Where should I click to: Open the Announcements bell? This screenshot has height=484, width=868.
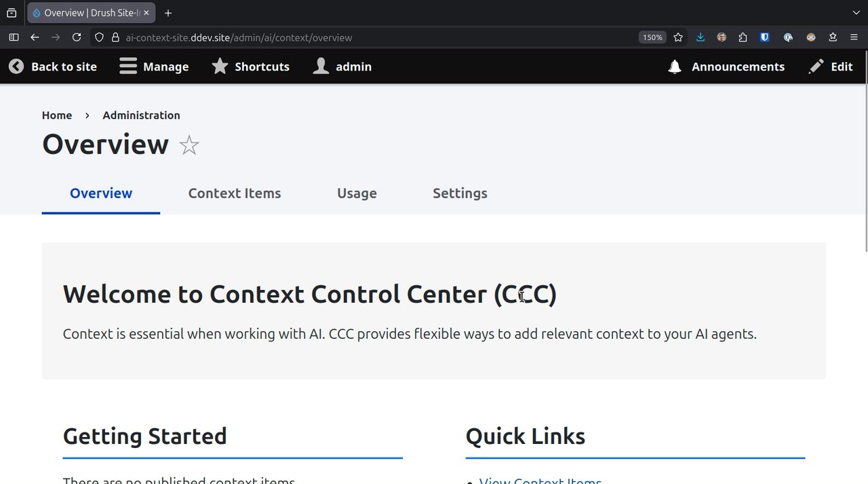tap(675, 67)
